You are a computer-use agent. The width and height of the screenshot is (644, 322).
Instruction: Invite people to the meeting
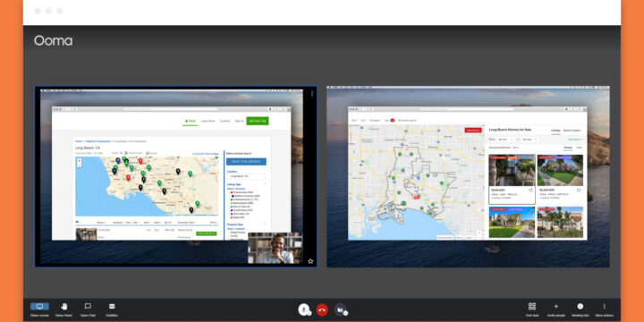click(x=556, y=307)
